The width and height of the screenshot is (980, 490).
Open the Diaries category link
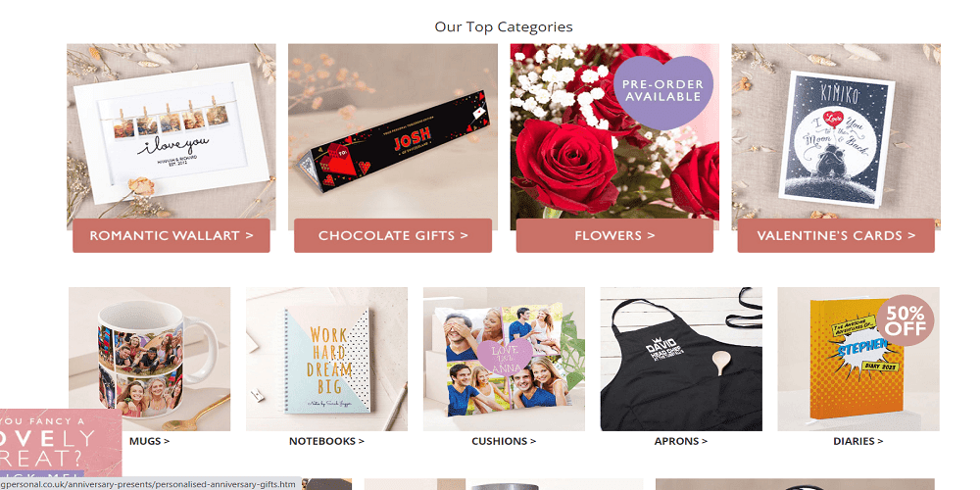click(x=858, y=441)
